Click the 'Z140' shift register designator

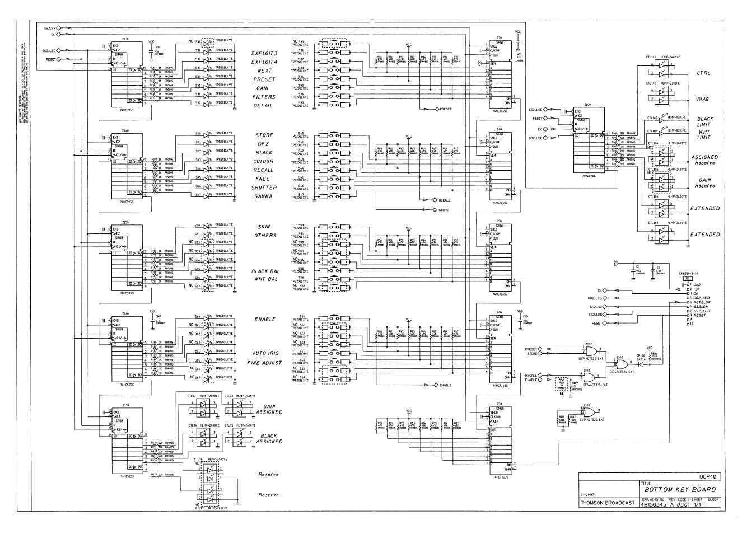[x=125, y=130]
